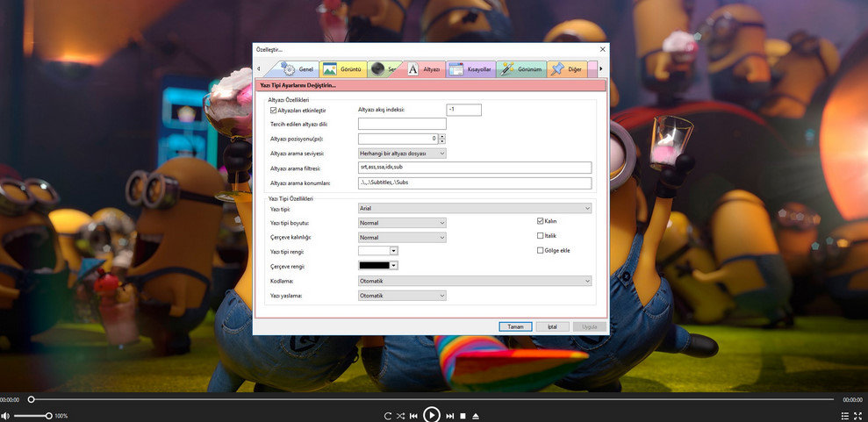Viewport: 868px width, 422px height.
Task: Click the Tercih edilen altyazı dili field
Action: [402, 124]
